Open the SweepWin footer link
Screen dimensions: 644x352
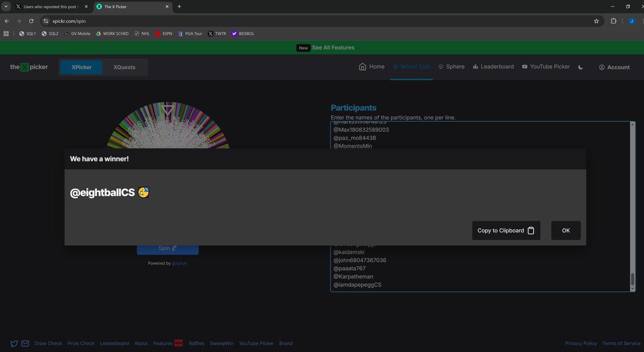point(222,343)
